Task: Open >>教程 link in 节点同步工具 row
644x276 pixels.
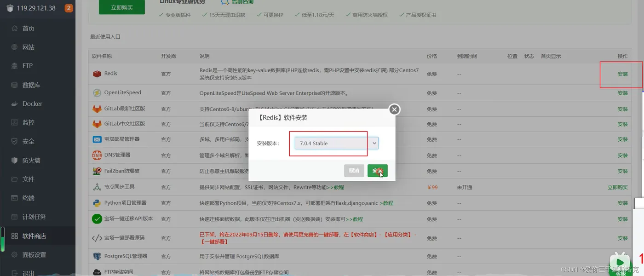Action: 335,187
